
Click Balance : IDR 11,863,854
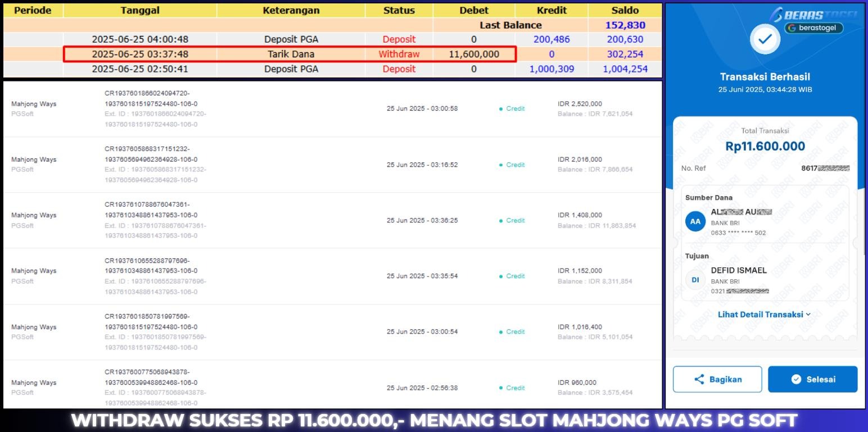(596, 226)
